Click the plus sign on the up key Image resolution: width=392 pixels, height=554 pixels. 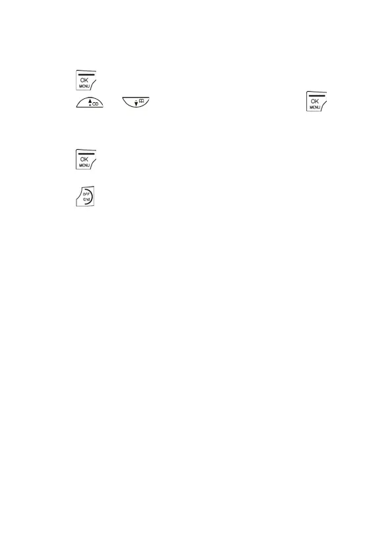(x=90, y=106)
